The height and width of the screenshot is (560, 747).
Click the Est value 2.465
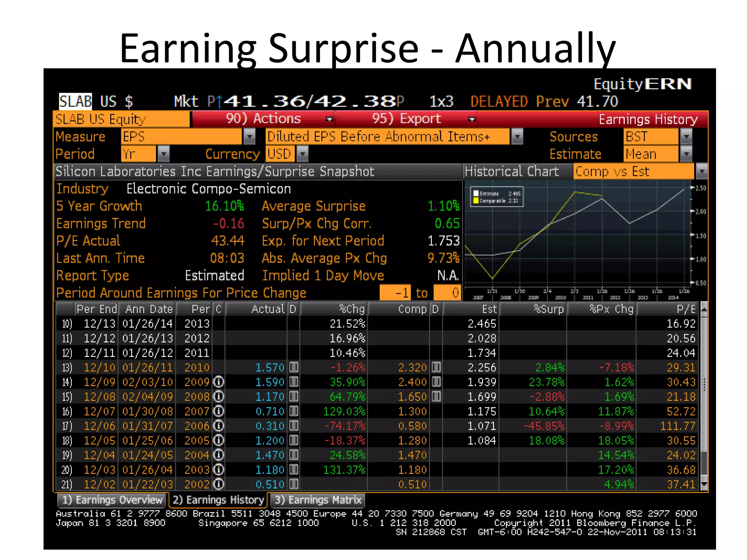[x=482, y=324]
